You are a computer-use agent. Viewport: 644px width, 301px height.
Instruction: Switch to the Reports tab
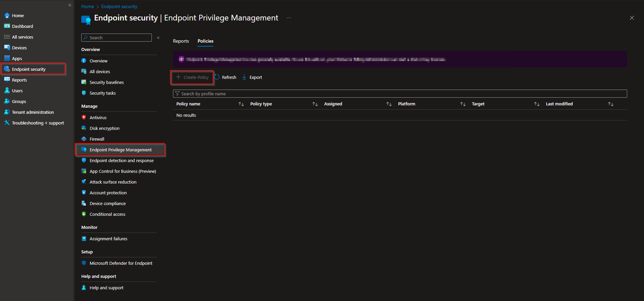[x=181, y=41]
